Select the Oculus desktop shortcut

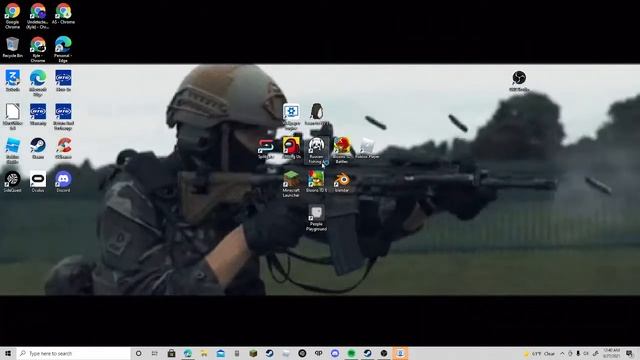coord(38,182)
